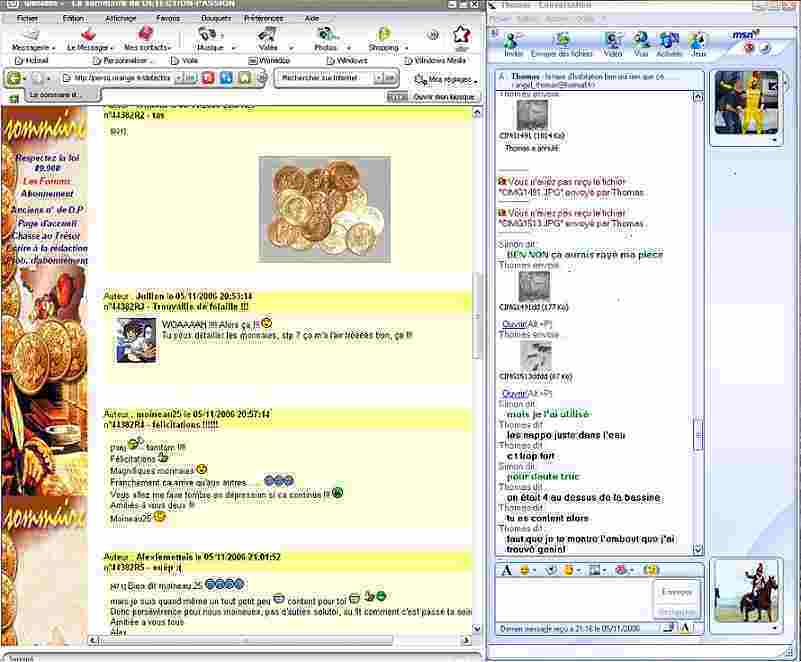Screen dimensions: 801x662
Task: Click the Hotmail shortcut link
Action: tap(32, 61)
